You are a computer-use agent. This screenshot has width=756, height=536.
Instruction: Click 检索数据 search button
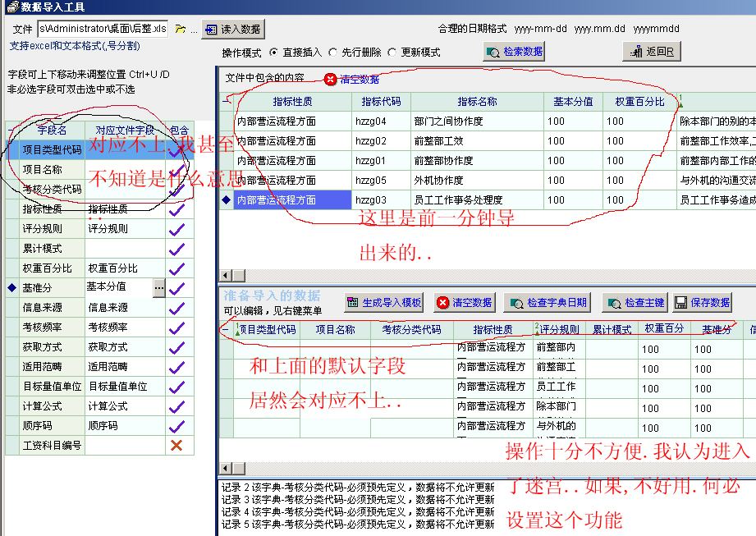coord(515,51)
